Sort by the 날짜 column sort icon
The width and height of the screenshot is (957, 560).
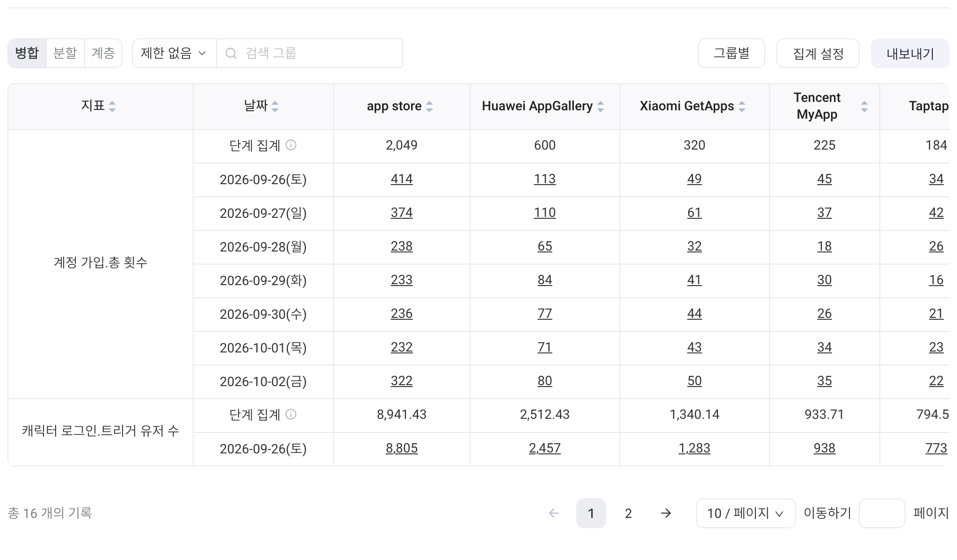click(x=275, y=107)
